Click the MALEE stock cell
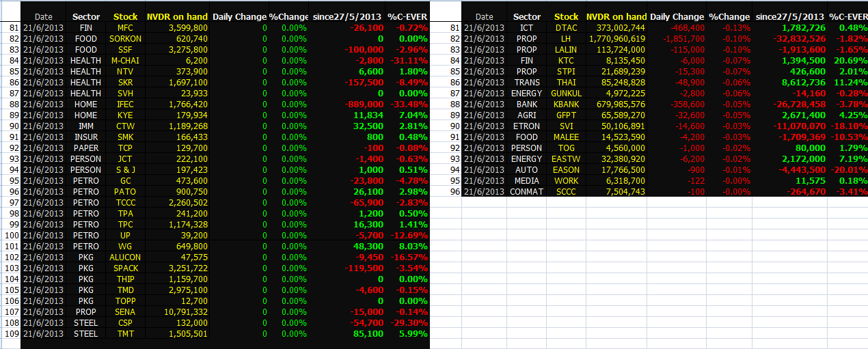868x349 pixels. (x=566, y=137)
